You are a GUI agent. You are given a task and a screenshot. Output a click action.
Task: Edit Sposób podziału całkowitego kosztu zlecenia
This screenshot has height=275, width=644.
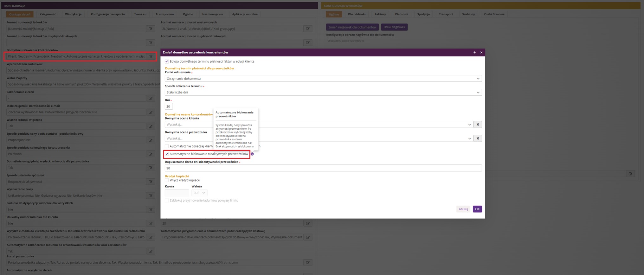pos(151,154)
